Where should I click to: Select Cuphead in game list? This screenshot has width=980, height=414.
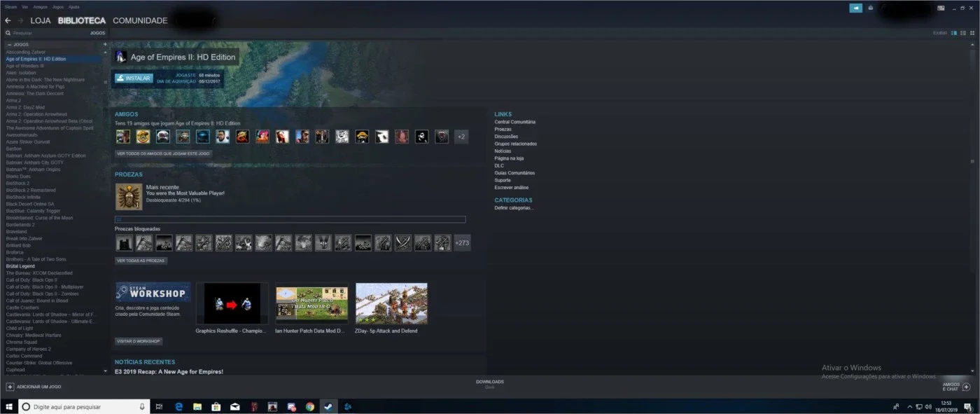tap(14, 370)
